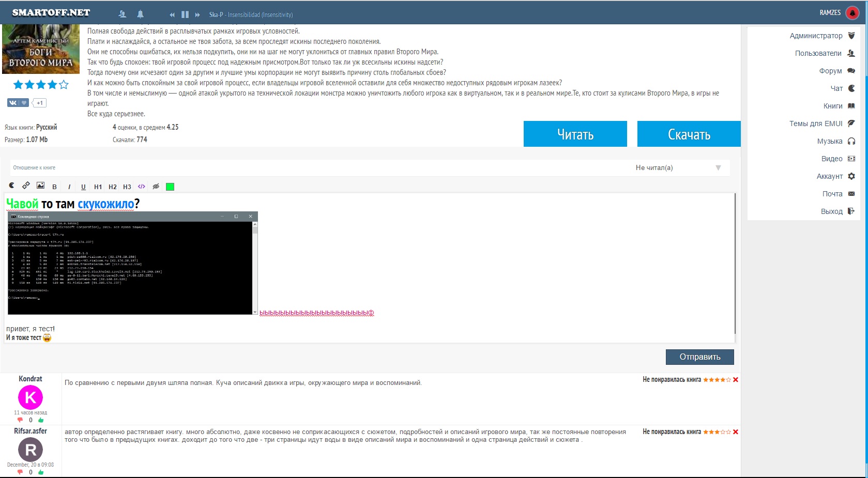Submit the comment with Отправить

pyautogui.click(x=700, y=357)
